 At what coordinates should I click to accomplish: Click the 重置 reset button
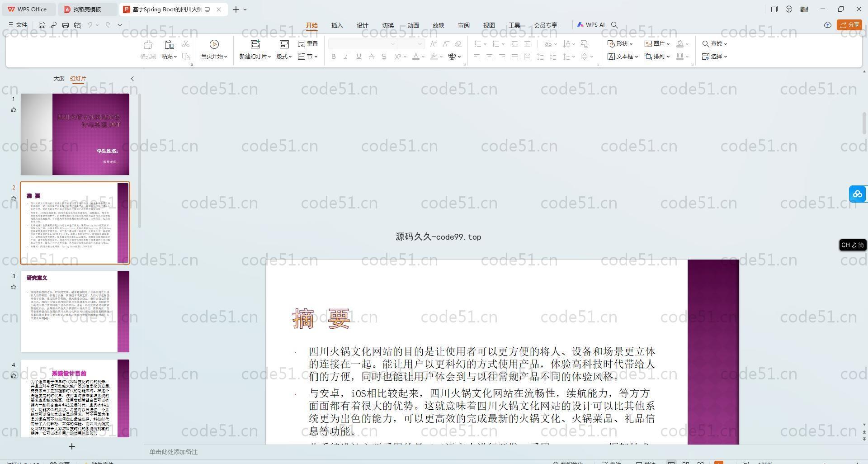click(308, 44)
